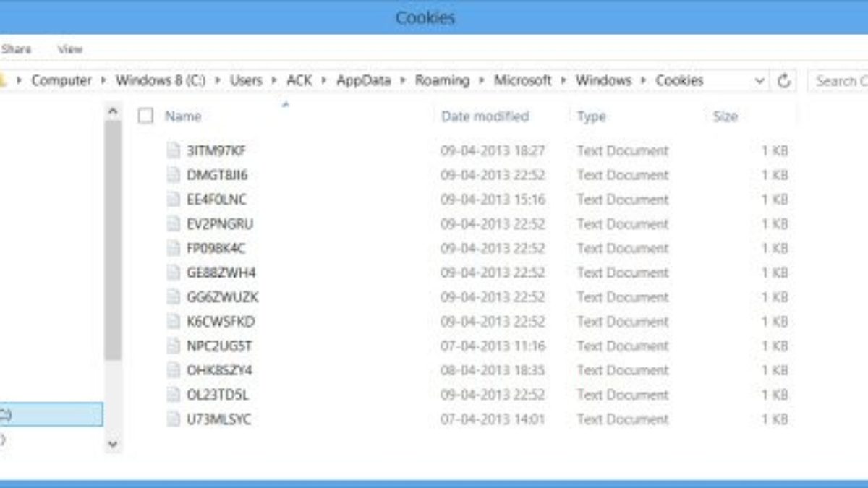Select the U73MLSYC file icon
868x488 pixels.
[173, 419]
